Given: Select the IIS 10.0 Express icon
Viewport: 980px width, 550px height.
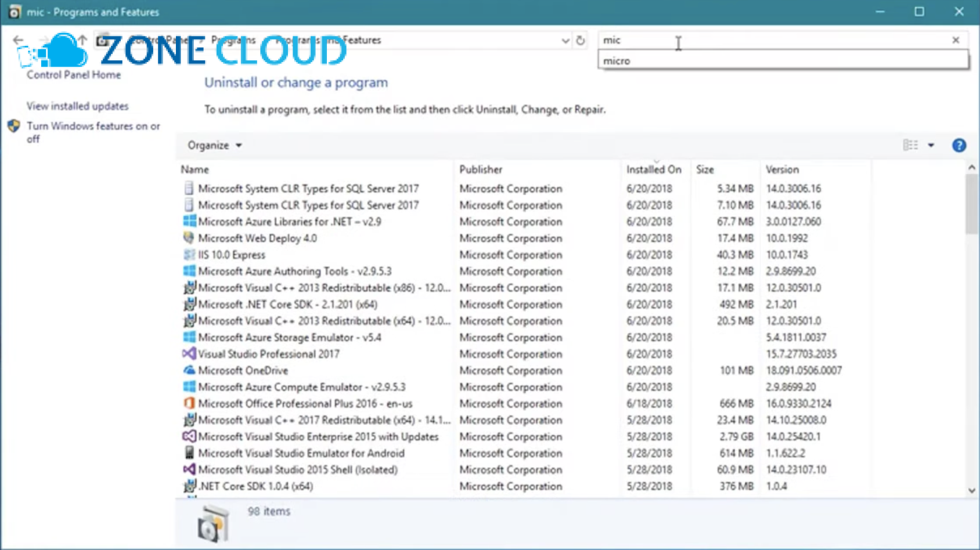Looking at the screenshot, I should point(189,255).
